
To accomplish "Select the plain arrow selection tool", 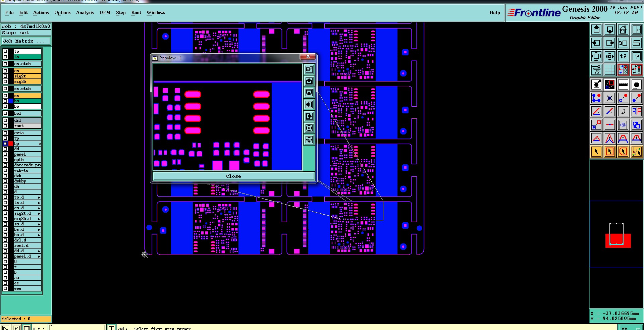I will (x=596, y=152).
